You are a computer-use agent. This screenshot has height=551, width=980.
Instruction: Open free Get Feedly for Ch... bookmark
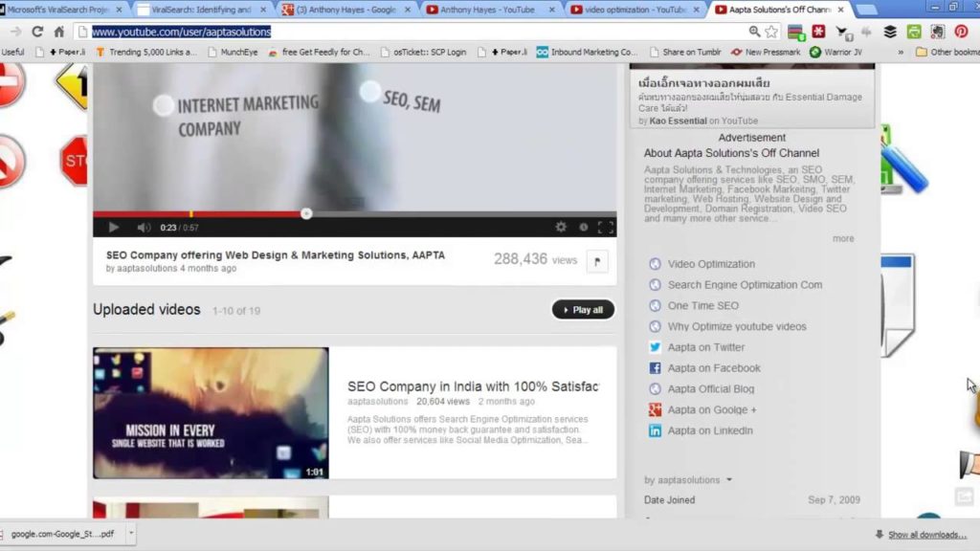pos(319,52)
